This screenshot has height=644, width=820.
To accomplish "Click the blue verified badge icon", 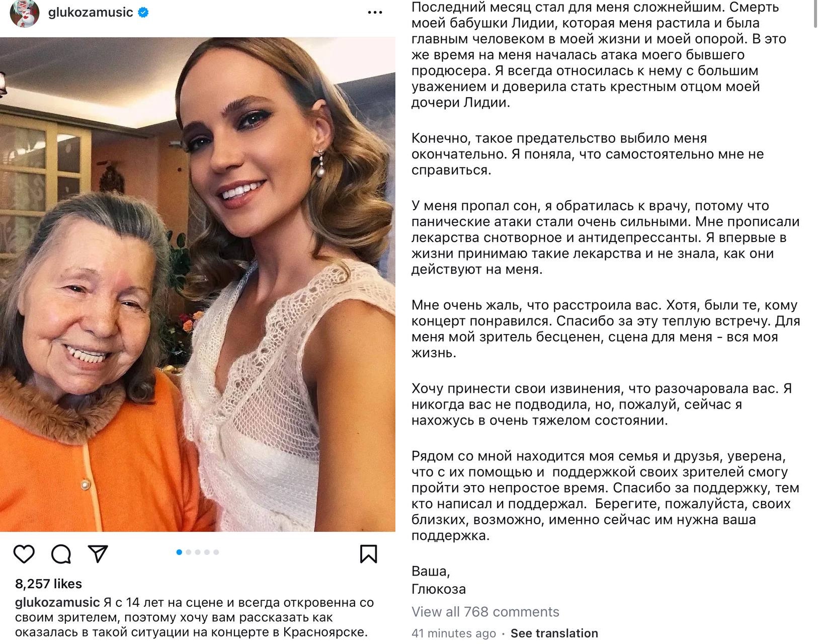I will tap(143, 13).
